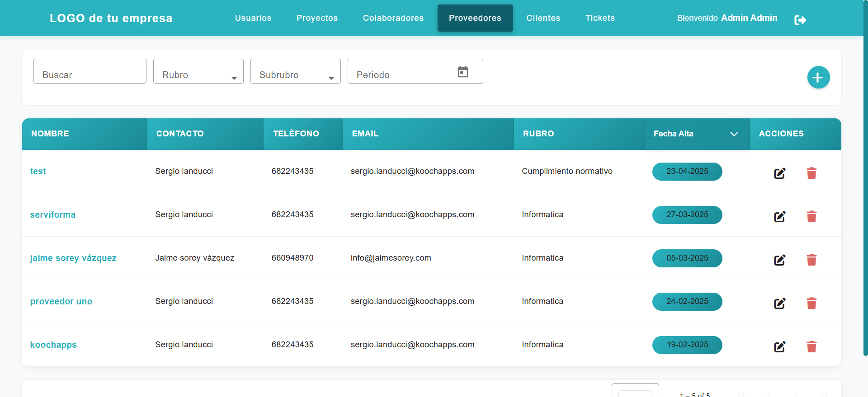
Task: Expand the Subrubro dropdown filter
Action: pos(295,72)
